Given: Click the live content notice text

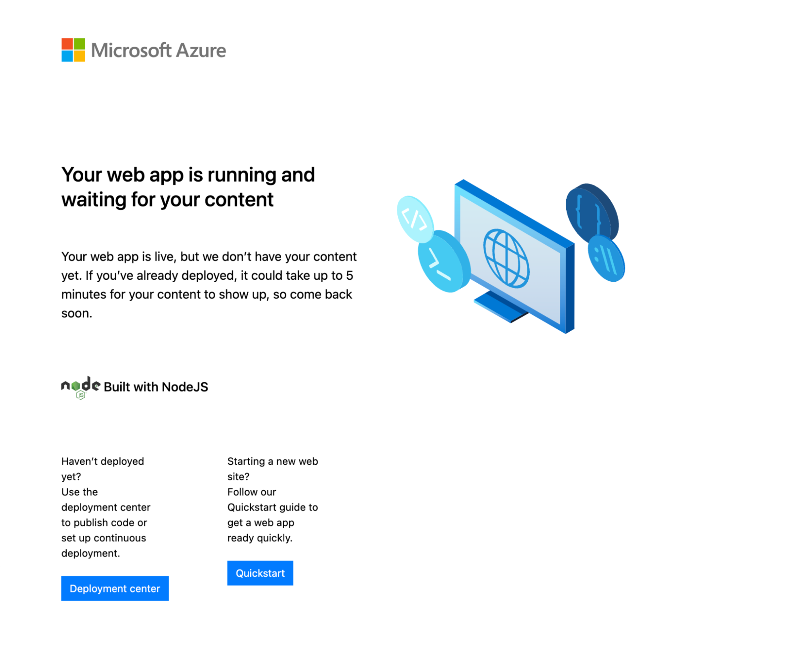Looking at the screenshot, I should tap(209, 285).
